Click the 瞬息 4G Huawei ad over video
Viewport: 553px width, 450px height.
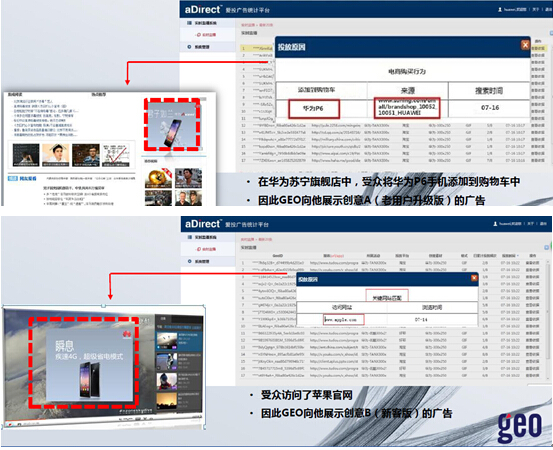85,362
